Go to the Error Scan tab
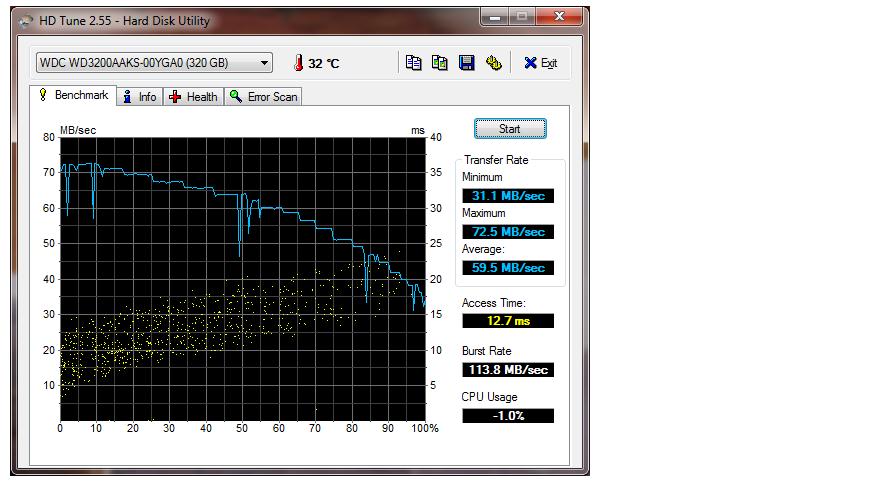The image size is (896, 504). 264,97
